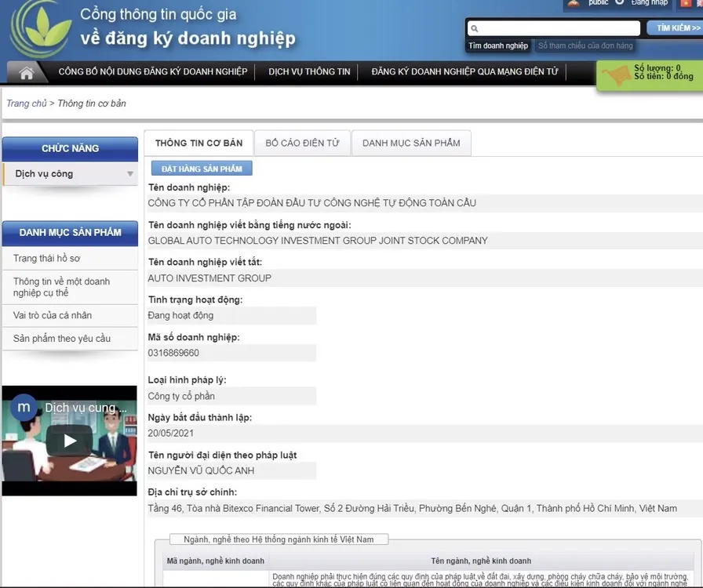Expand the Dịch vụ công dropdown

coord(130,174)
